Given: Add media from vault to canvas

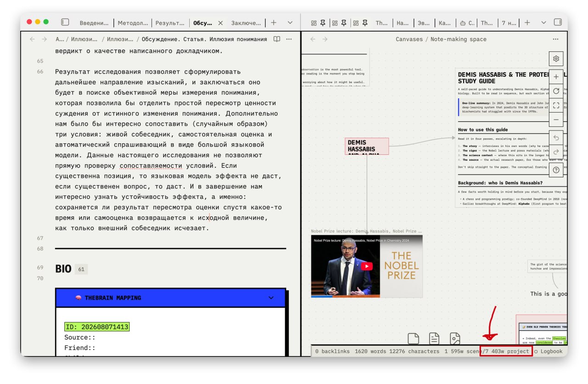Looking at the screenshot, I should (455, 339).
